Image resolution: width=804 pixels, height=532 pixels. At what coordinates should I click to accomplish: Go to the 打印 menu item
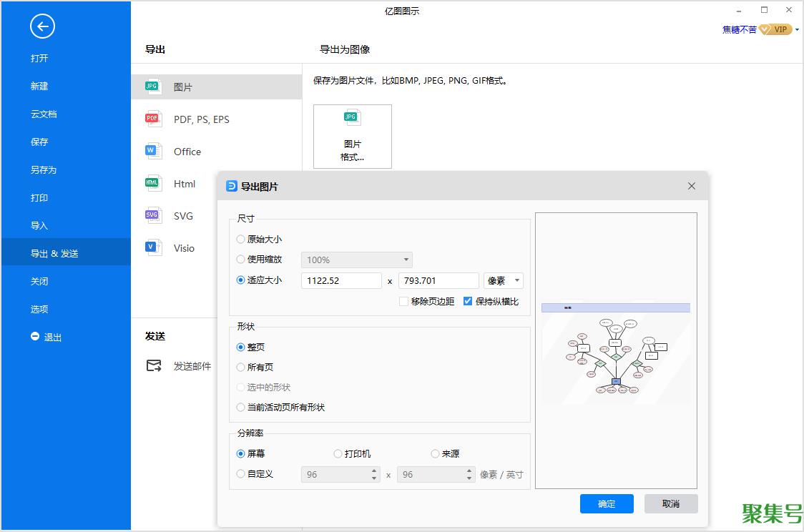pos(39,198)
